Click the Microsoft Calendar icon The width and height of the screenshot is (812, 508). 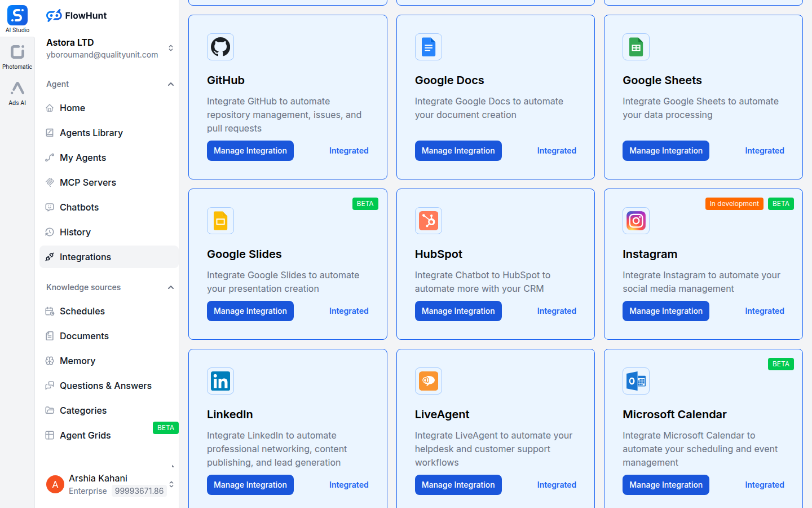tap(636, 381)
